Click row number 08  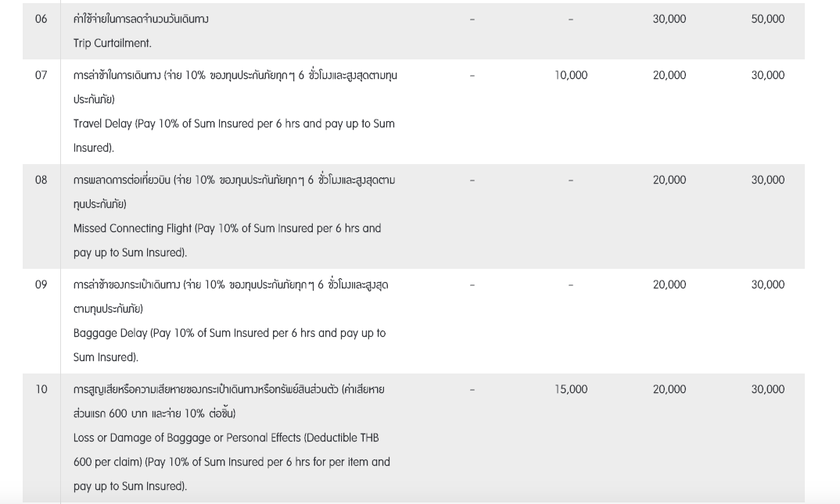pyautogui.click(x=41, y=180)
